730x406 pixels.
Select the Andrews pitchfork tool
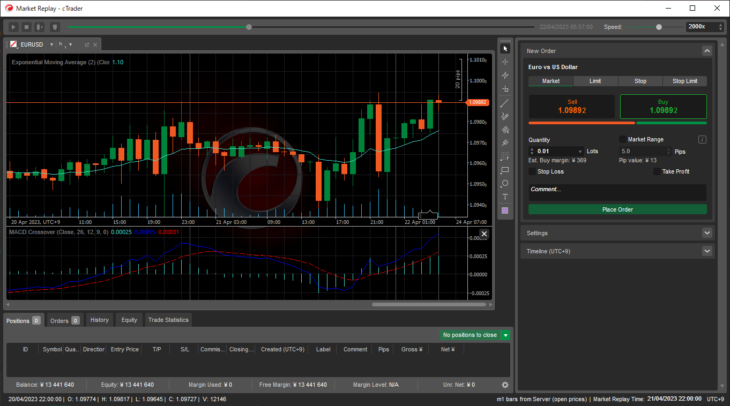[505, 143]
